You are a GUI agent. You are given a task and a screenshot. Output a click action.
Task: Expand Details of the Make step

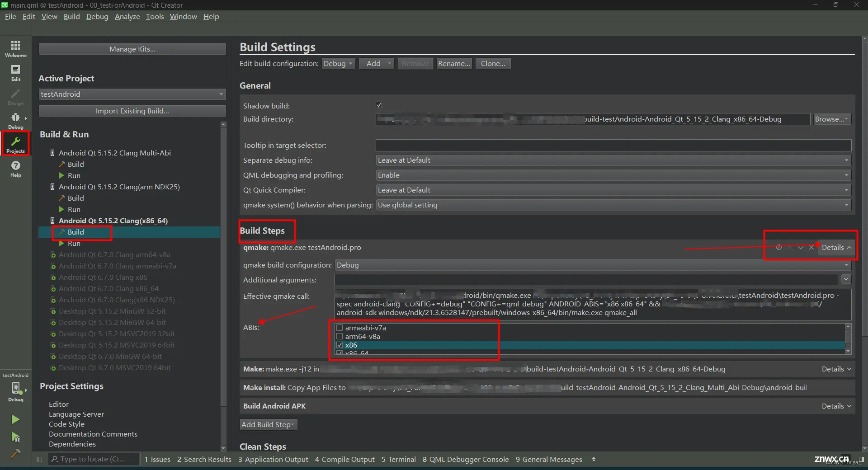click(836, 369)
